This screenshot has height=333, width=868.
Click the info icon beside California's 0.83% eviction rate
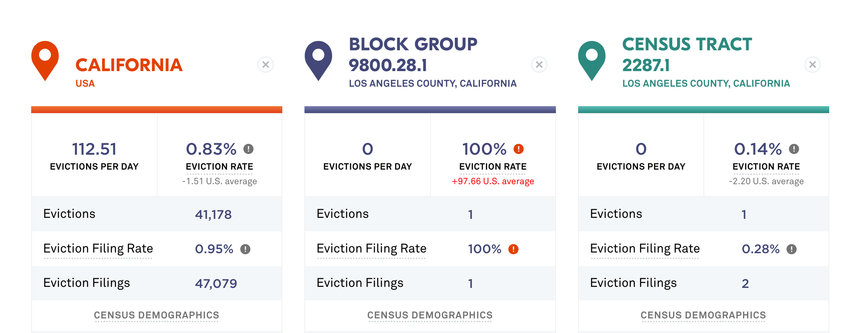click(x=248, y=149)
